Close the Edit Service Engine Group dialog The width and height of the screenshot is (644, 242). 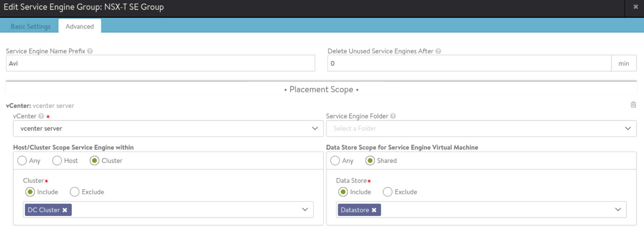(635, 7)
